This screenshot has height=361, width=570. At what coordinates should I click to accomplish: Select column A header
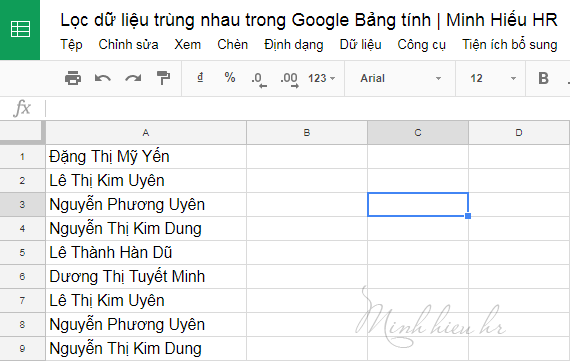coord(146,133)
